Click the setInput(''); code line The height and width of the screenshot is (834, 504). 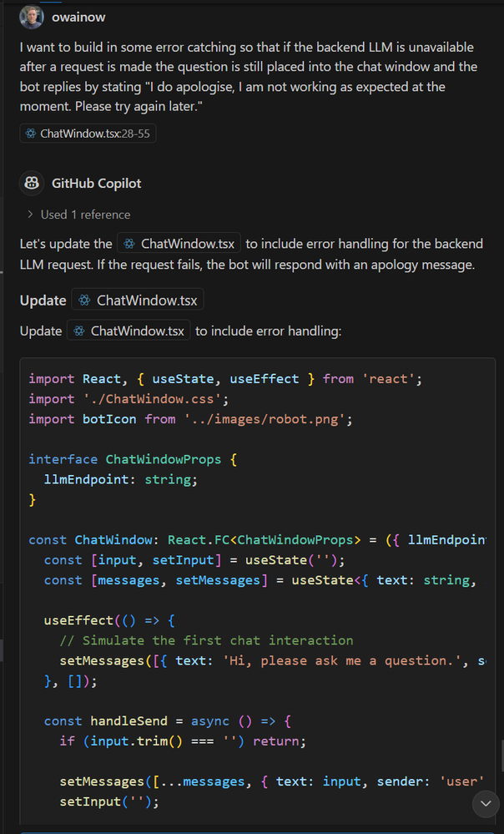[109, 801]
